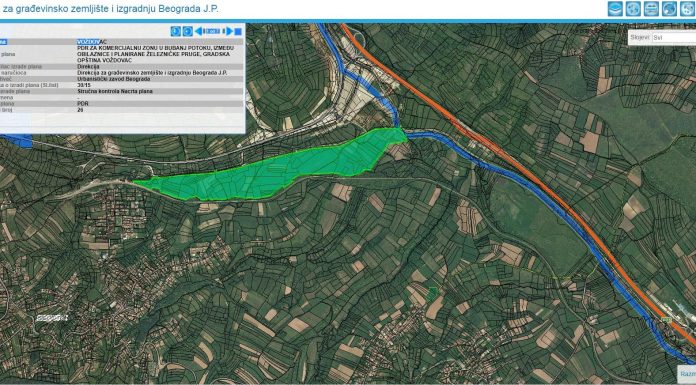Click the Direkcija za građevinsko zemljište header title
This screenshot has width=696, height=385.
click(x=111, y=8)
